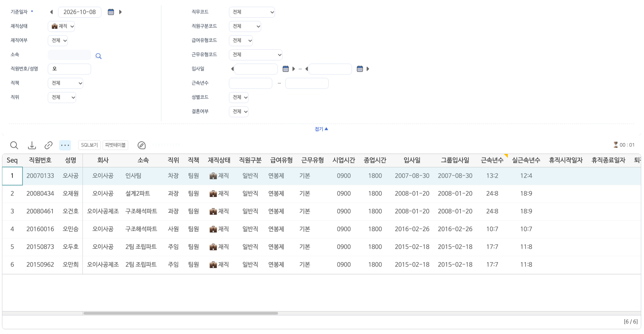The width and height of the screenshot is (644, 334).
Task: Open the three-dots more options button
Action: click(65, 145)
